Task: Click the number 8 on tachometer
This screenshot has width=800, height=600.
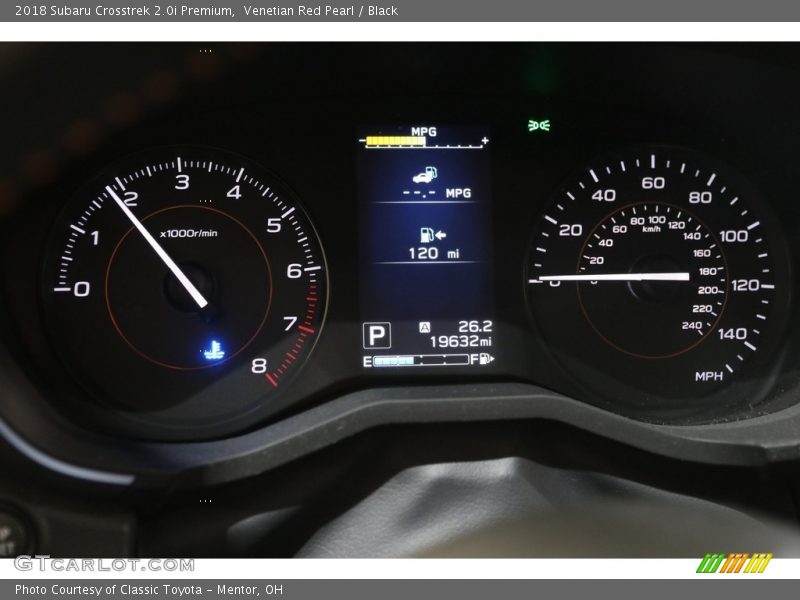Action: click(259, 365)
